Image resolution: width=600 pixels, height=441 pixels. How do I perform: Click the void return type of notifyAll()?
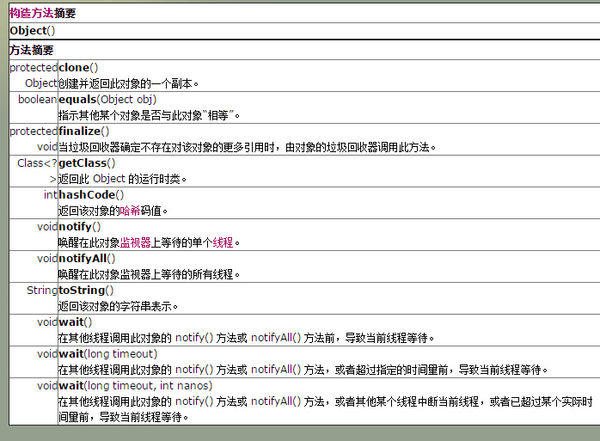point(47,258)
